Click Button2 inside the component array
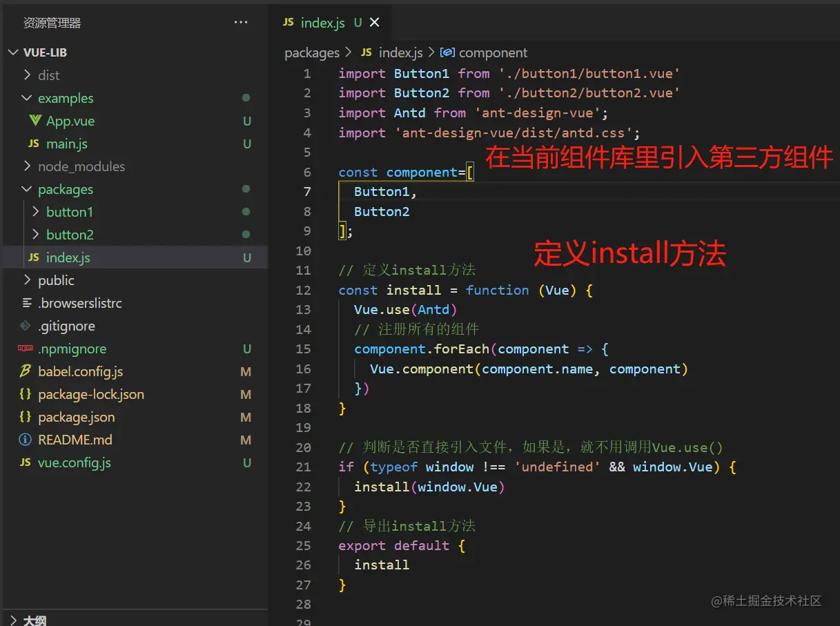840x626 pixels. 382,211
